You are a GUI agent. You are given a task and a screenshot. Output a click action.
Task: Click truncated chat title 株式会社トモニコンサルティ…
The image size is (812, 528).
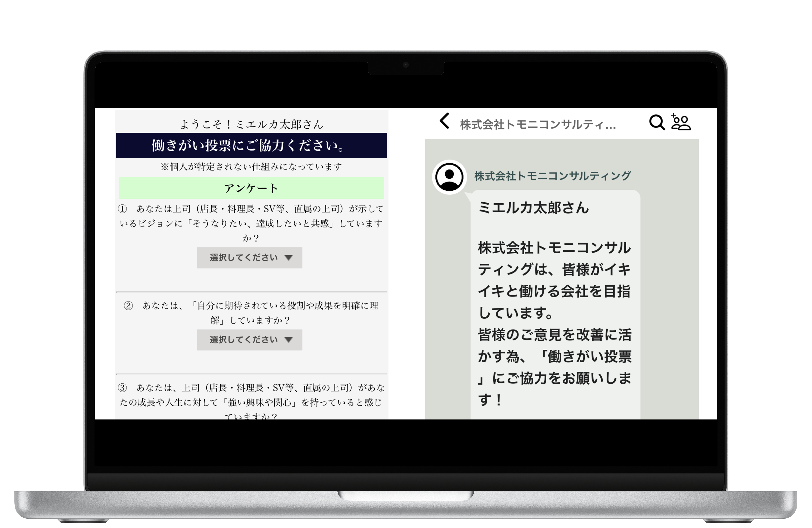[x=538, y=125]
